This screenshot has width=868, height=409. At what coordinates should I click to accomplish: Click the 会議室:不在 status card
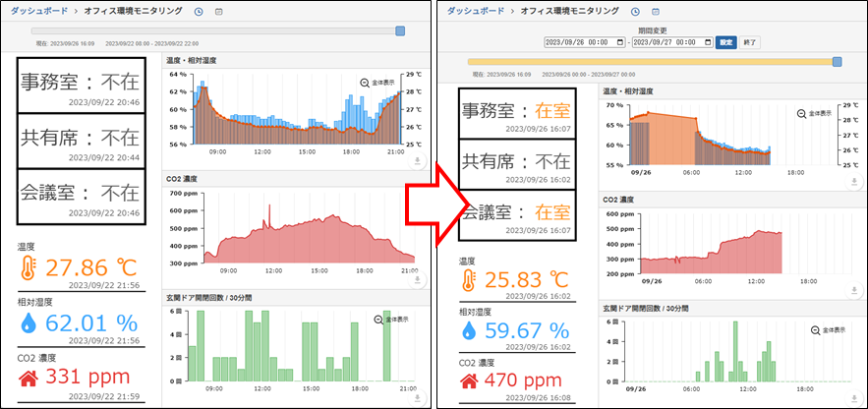tap(82, 197)
